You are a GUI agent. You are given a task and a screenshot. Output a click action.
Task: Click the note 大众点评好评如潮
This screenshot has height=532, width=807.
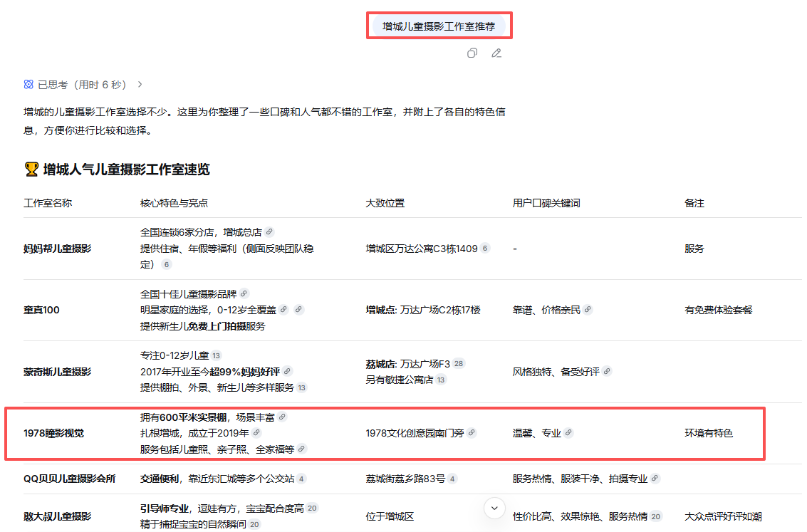(723, 516)
